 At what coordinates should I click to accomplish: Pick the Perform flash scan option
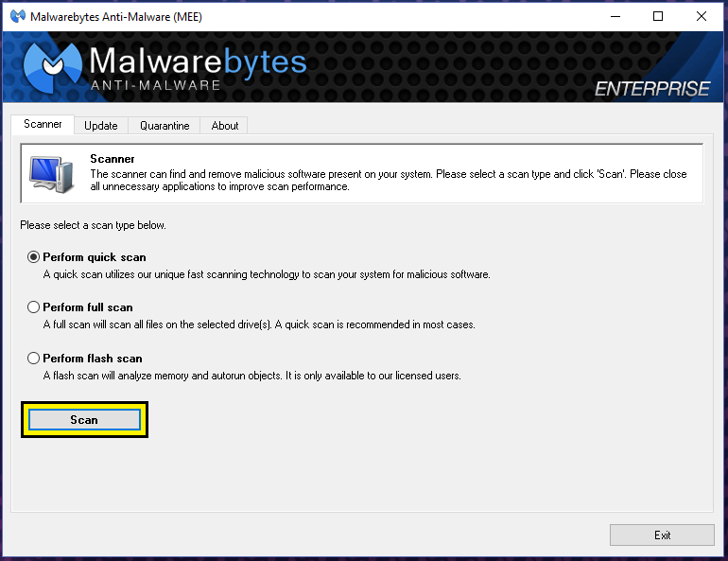click(x=35, y=359)
